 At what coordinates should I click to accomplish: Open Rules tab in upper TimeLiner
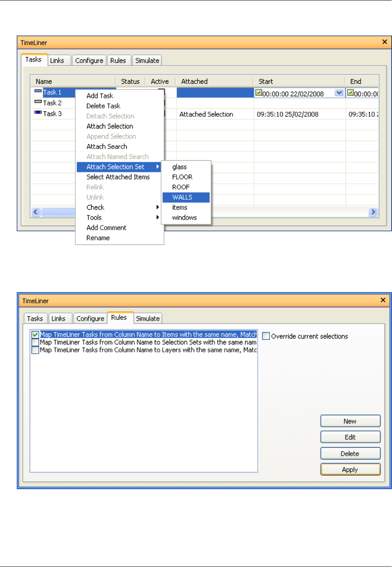(x=118, y=61)
